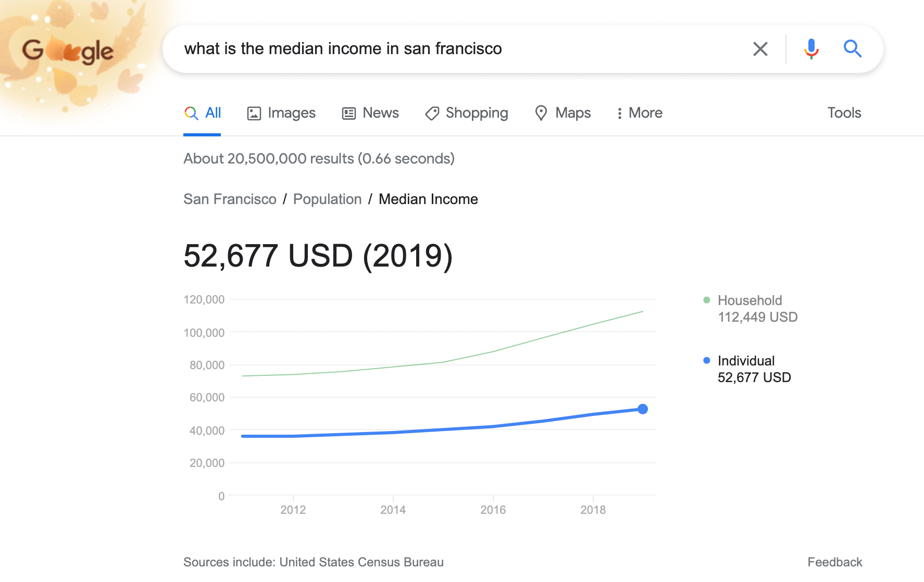Start voice search with microphone icon
Viewport: 924px width, 582px height.
(811, 49)
